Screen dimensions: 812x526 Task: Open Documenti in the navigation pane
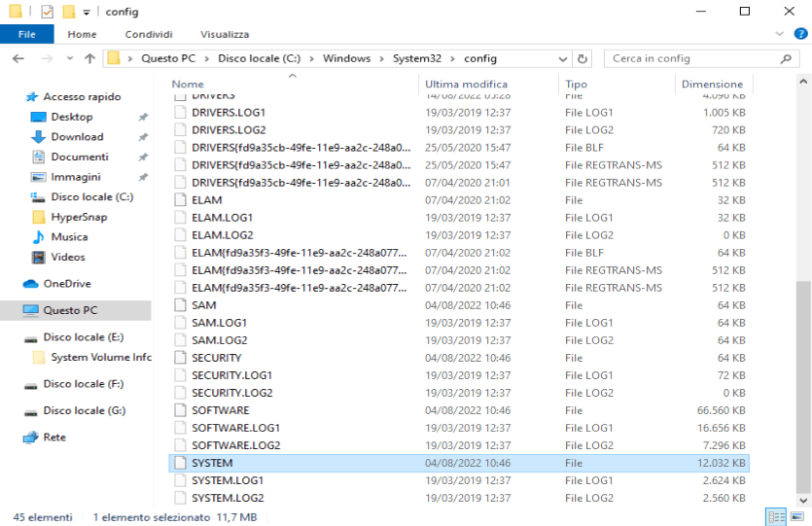coord(79,157)
